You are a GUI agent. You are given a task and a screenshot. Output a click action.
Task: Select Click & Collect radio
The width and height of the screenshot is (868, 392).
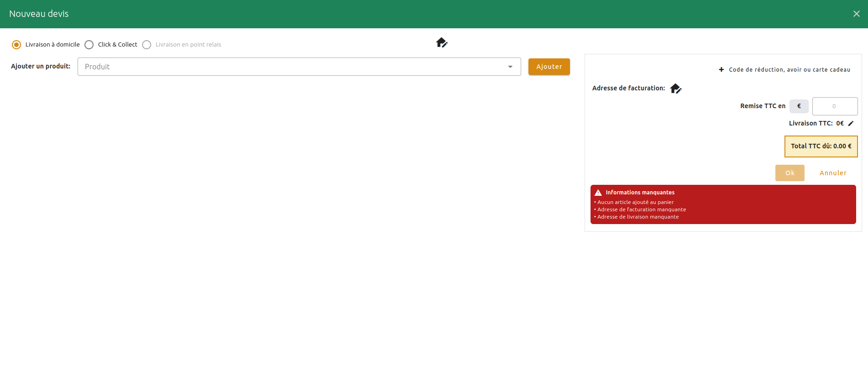coord(89,45)
